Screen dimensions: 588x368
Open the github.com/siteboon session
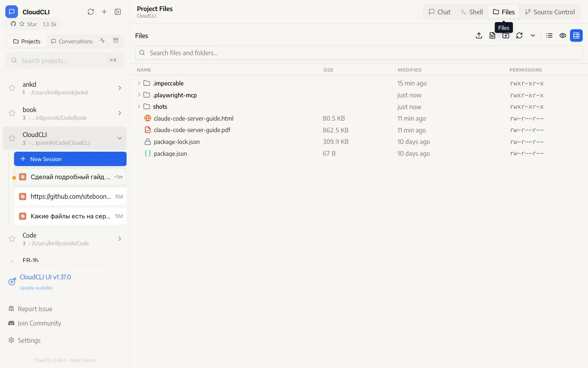(70, 197)
